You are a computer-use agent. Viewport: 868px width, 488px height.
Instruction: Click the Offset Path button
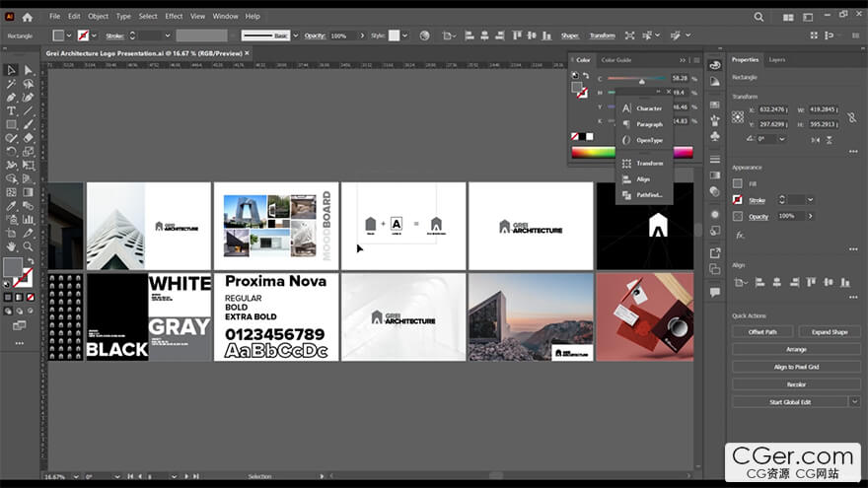(x=763, y=332)
